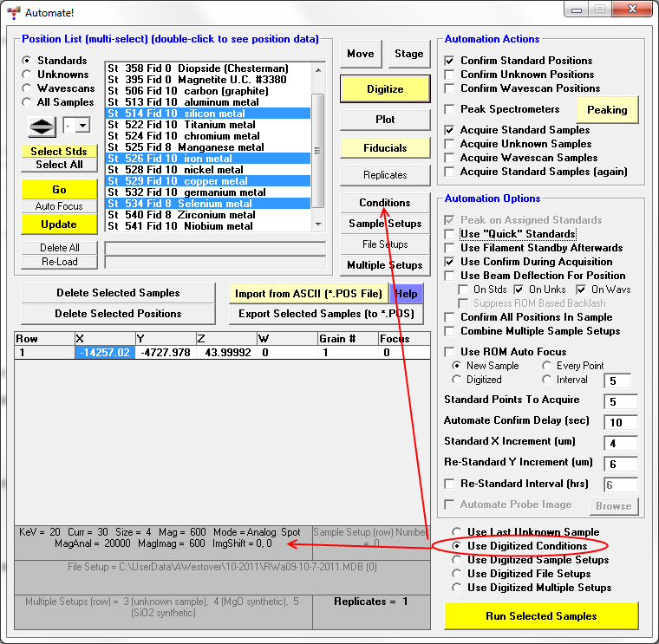Enable Peak Spectrometers checkbox

tap(449, 109)
